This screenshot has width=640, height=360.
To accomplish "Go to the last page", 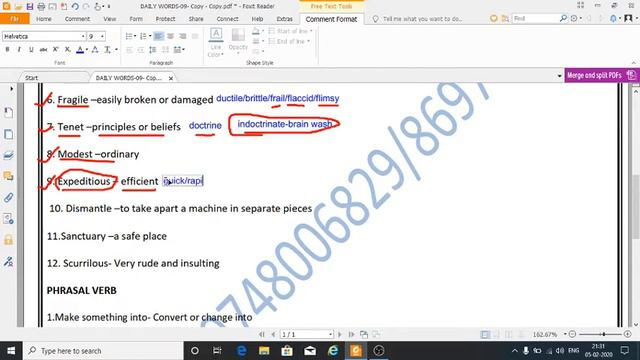I will click(351, 334).
